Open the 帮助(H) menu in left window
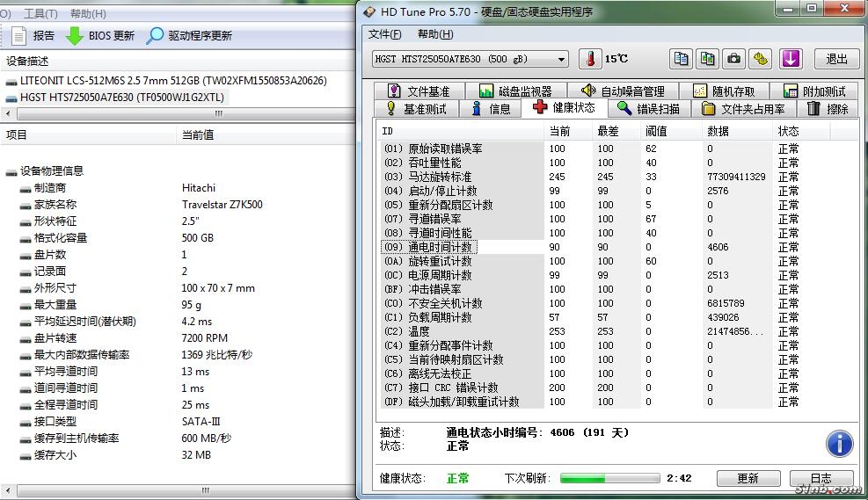Viewport: 868px width, 500px height. coord(88,14)
